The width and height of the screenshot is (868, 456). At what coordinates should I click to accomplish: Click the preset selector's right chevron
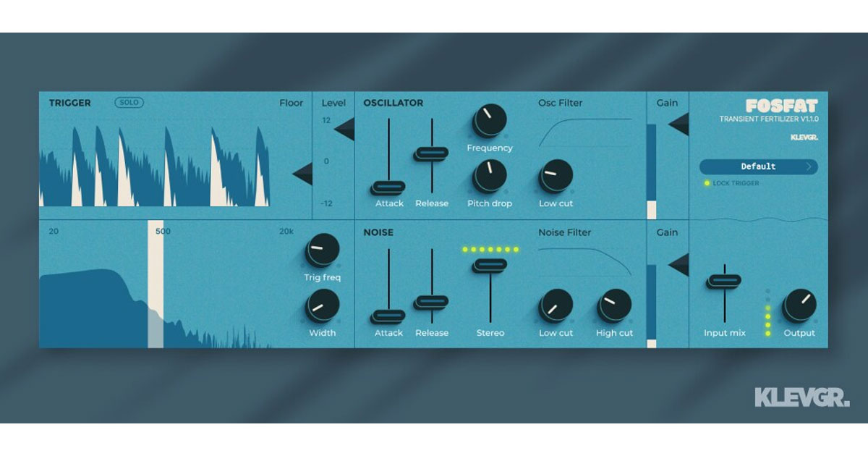tap(809, 166)
